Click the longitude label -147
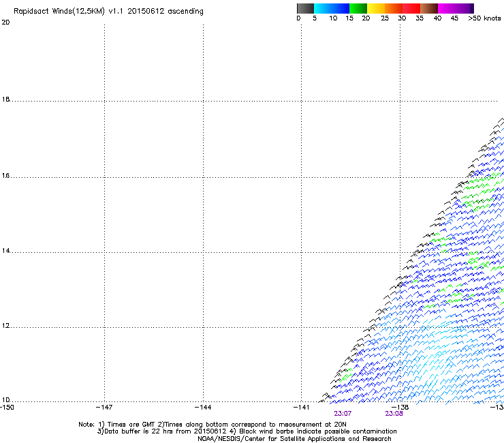 [104, 408]
